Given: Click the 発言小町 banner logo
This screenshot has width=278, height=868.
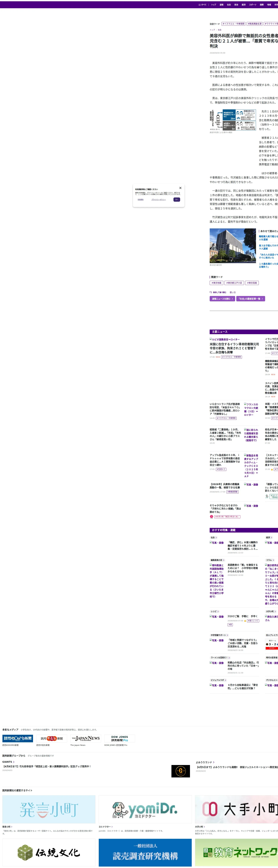Looking at the screenshot, I should [49, 809].
